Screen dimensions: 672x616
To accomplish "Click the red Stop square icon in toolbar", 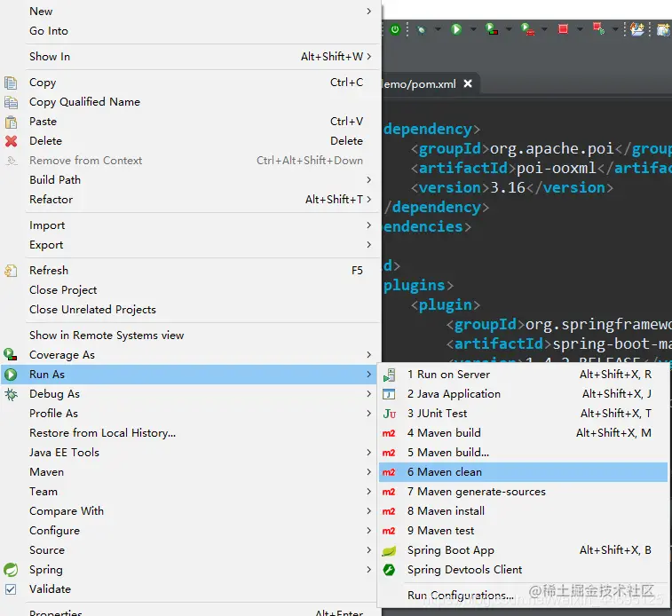I will click(563, 29).
